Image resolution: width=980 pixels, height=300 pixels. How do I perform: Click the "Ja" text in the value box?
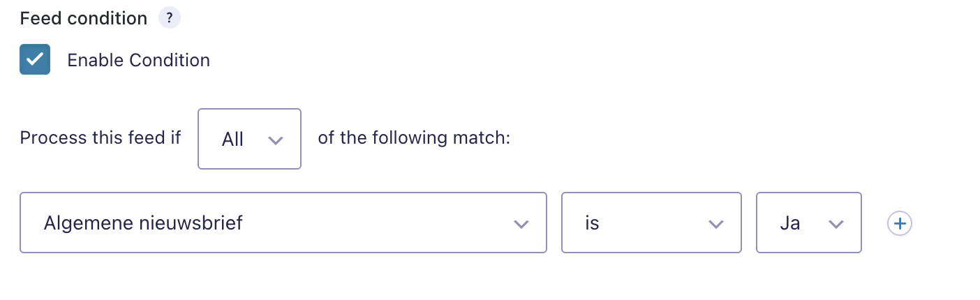click(x=789, y=223)
